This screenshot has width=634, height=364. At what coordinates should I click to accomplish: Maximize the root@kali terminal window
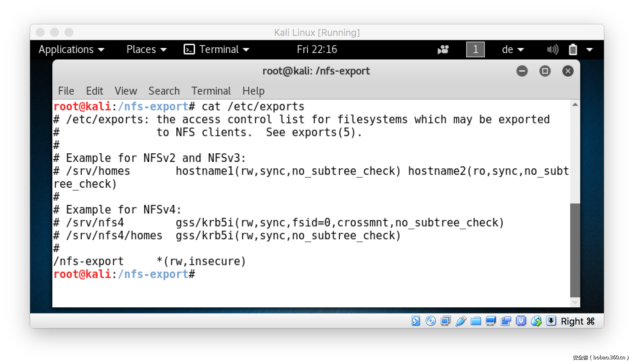[545, 71]
